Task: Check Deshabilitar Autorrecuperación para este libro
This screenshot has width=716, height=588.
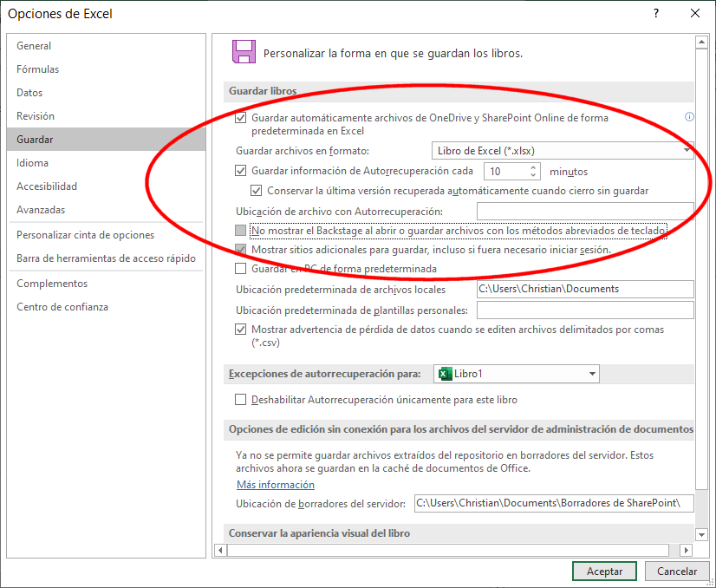Action: (x=241, y=400)
